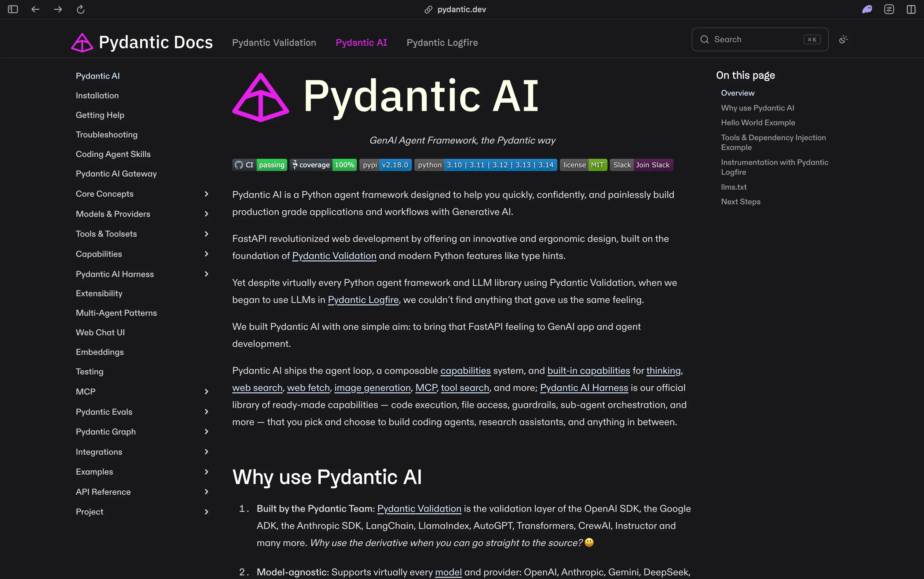Switch to Pydantic Validation tab
Image resolution: width=924 pixels, height=579 pixels.
274,42
